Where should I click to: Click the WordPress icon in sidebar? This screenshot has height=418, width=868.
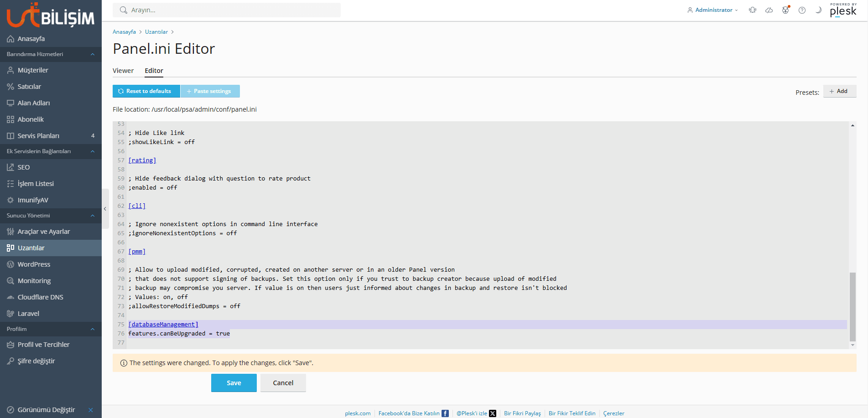(10, 264)
